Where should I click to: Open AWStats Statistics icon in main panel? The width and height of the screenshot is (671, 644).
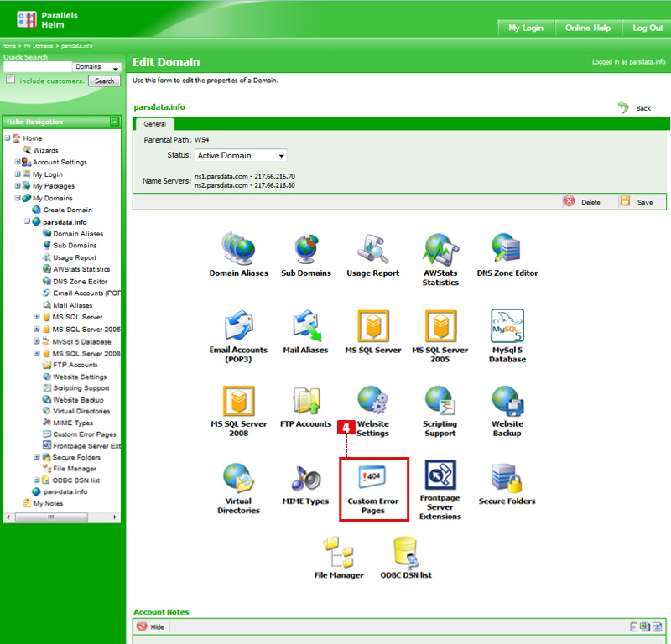pos(440,250)
